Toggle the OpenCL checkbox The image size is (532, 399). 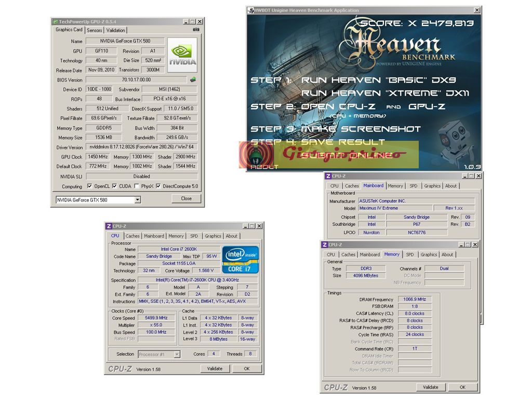[x=89, y=186]
